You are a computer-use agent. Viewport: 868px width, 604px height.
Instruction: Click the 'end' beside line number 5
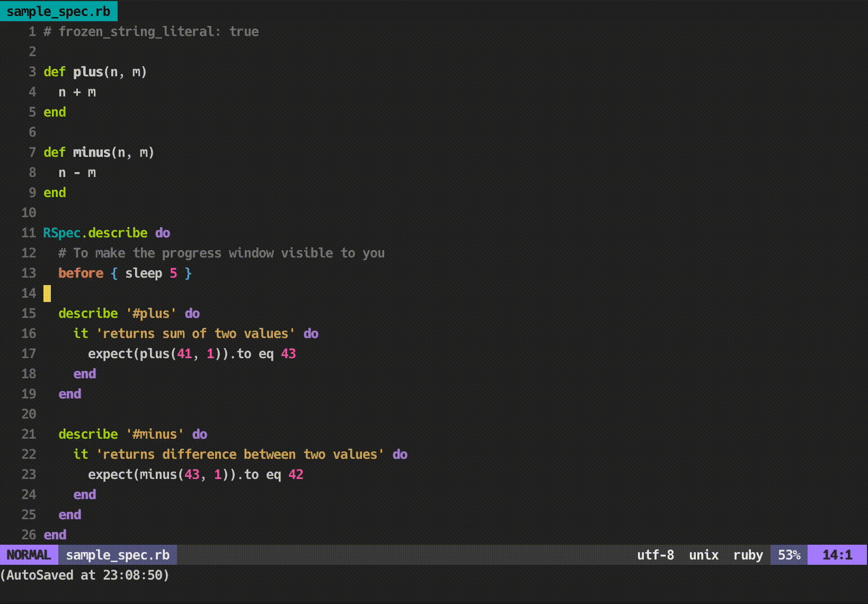(55, 112)
